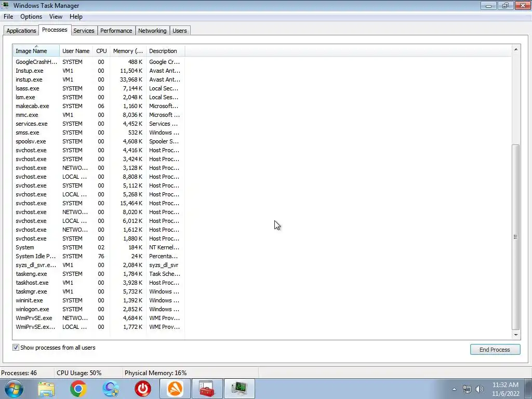This screenshot has height=399, width=532.
Task: Select instup.exe with 33,968 K memory
Action: point(99,79)
